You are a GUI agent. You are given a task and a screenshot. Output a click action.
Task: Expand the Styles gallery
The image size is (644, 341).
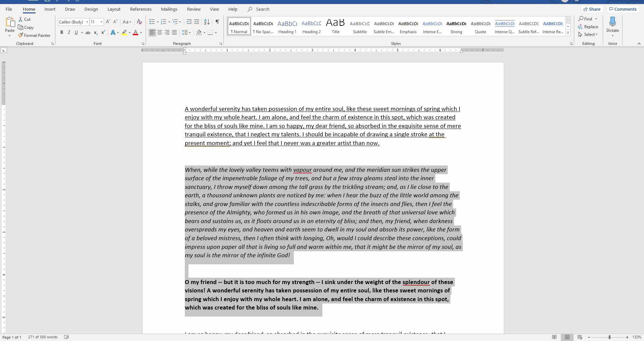coord(568,33)
